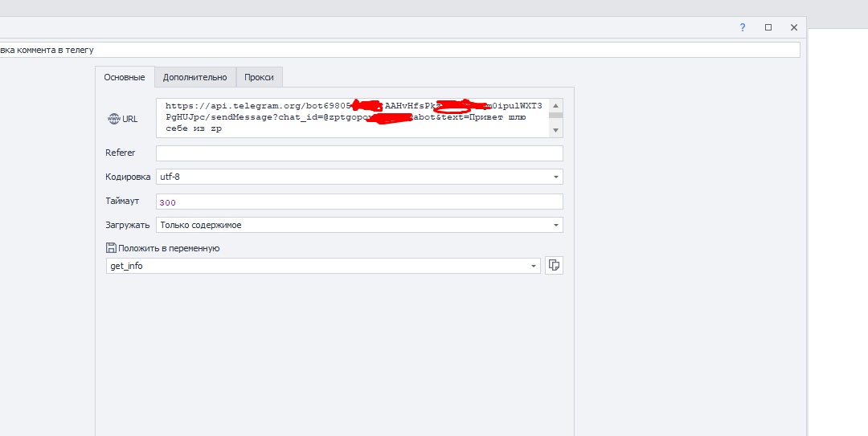868x436 pixels.
Task: Click the URL text field
Action: tap(353, 118)
